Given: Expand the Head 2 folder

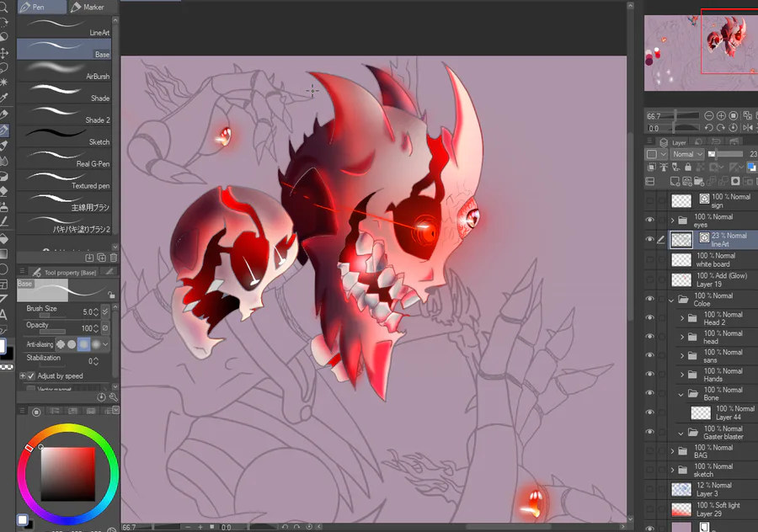Looking at the screenshot, I should coord(681,318).
